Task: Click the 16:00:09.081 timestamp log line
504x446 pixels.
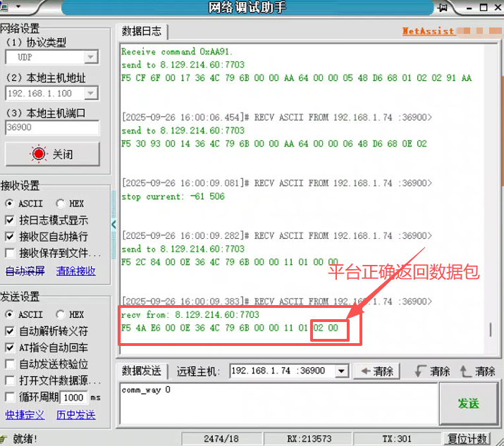Action: point(277,183)
